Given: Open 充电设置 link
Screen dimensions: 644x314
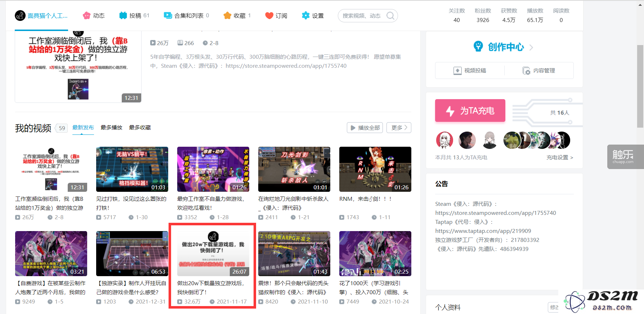Looking at the screenshot, I should pos(560,158).
